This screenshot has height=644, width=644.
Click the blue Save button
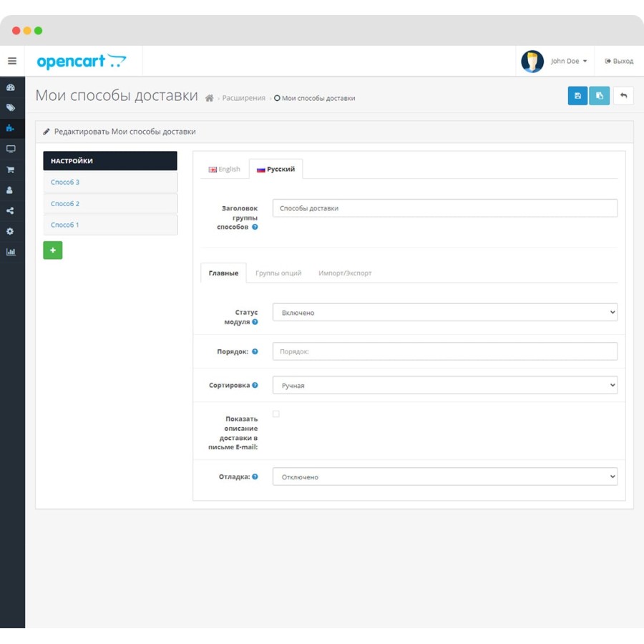(577, 96)
